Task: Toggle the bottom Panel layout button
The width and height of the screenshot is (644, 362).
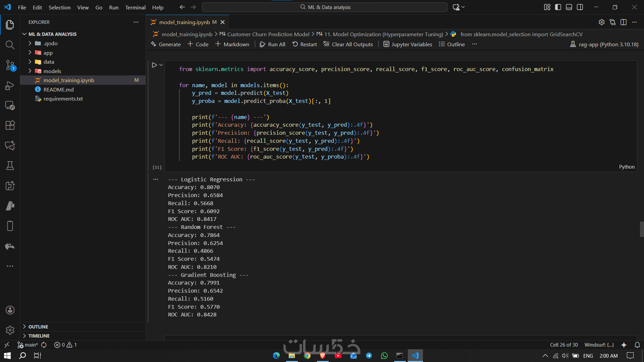Action: click(569, 7)
